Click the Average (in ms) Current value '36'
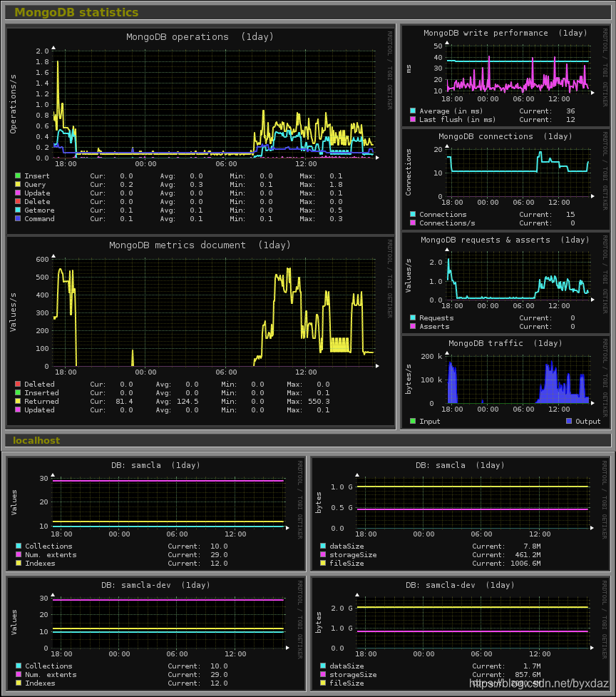This screenshot has width=616, height=697. tap(570, 111)
